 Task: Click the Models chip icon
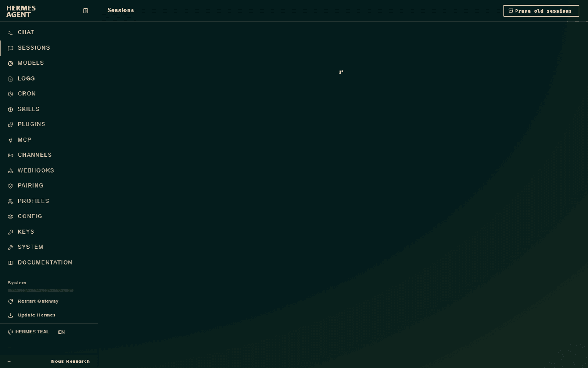pos(11,63)
